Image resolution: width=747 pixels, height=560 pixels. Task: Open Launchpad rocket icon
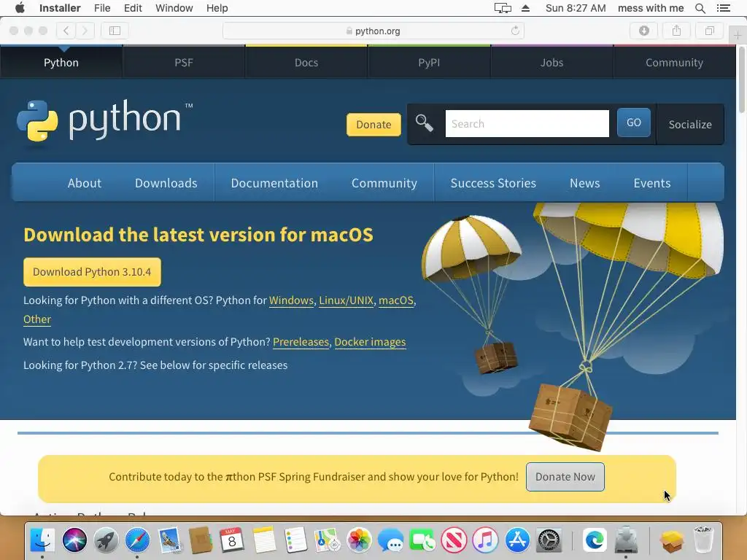(106, 540)
